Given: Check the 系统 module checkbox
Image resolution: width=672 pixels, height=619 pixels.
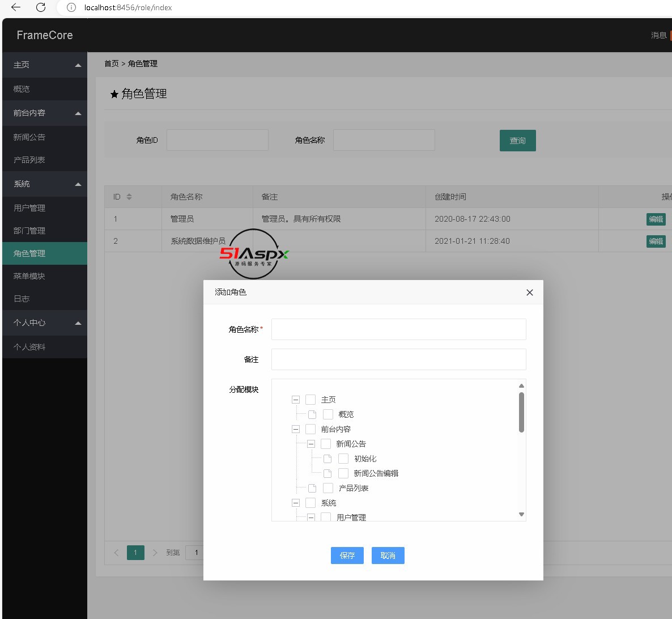Looking at the screenshot, I should 311,503.
